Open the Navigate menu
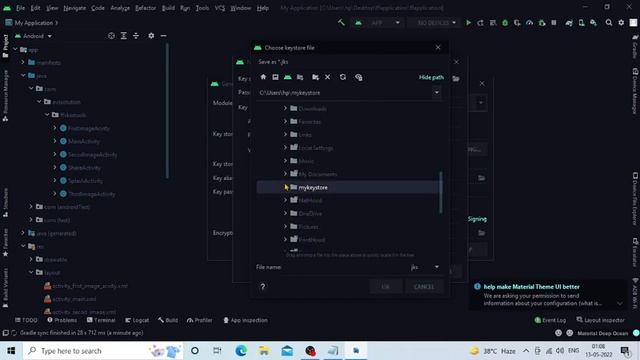The height and width of the screenshot is (360, 640). (x=75, y=8)
